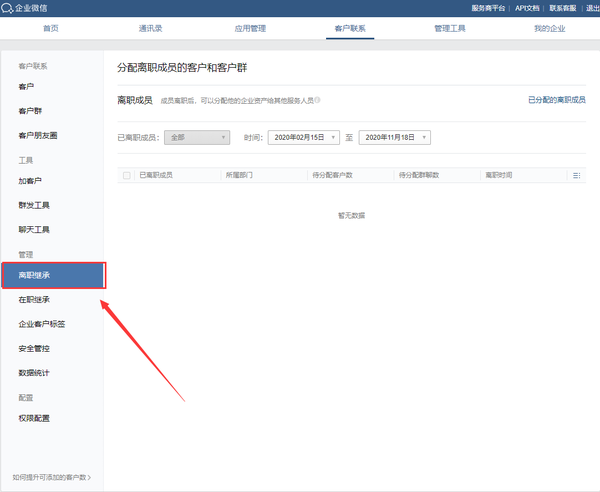Open 安全管控 in the sidebar
Viewport: 600px width, 492px height.
[x=34, y=349]
